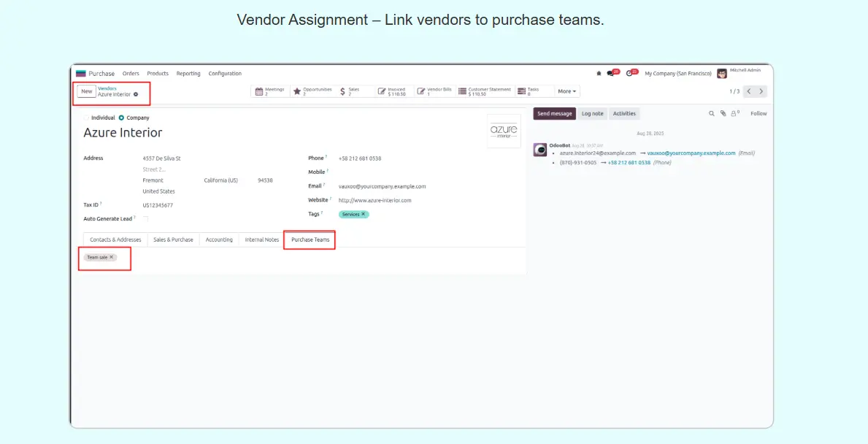Open Opportunities via the star icon
Screen dimensions: 868x444
(297, 91)
